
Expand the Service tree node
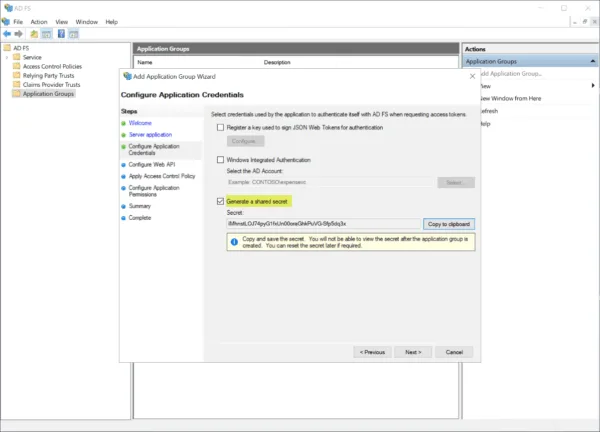7,57
